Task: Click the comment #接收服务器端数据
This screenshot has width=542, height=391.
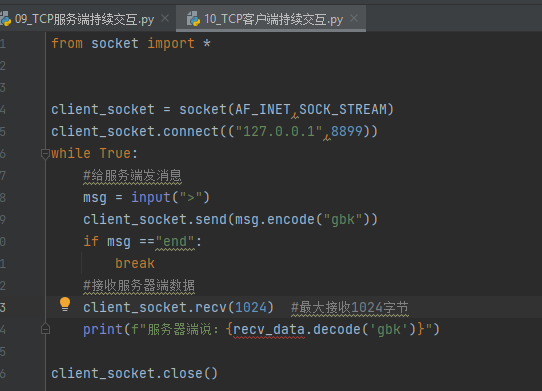Action: tap(139, 286)
